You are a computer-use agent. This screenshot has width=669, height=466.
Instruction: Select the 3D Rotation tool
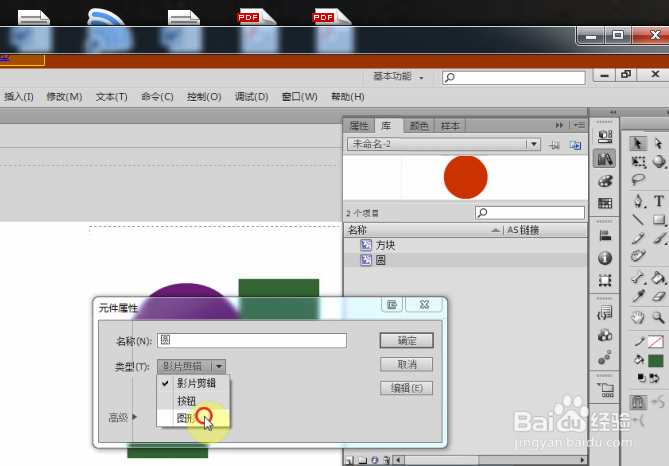pos(659,162)
